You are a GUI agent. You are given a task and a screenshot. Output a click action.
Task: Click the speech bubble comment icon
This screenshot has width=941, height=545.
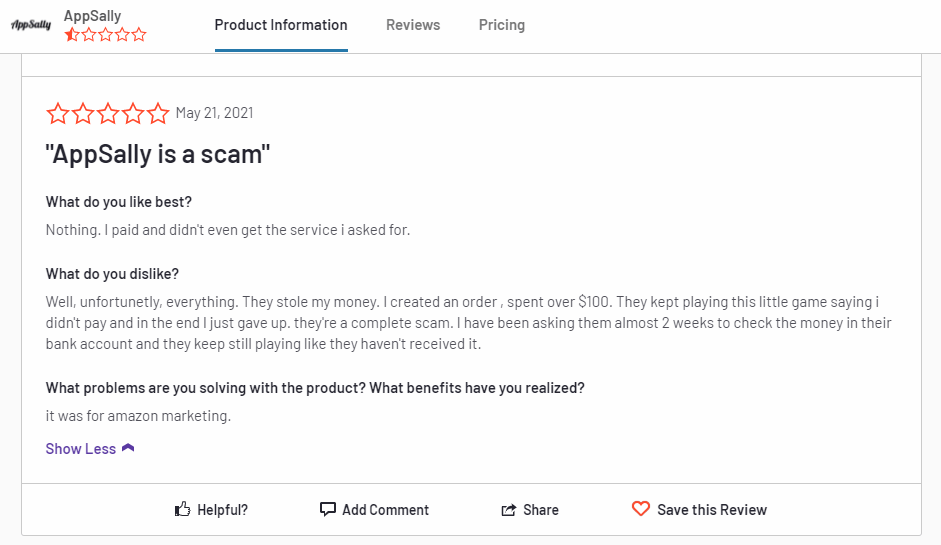[x=328, y=510]
